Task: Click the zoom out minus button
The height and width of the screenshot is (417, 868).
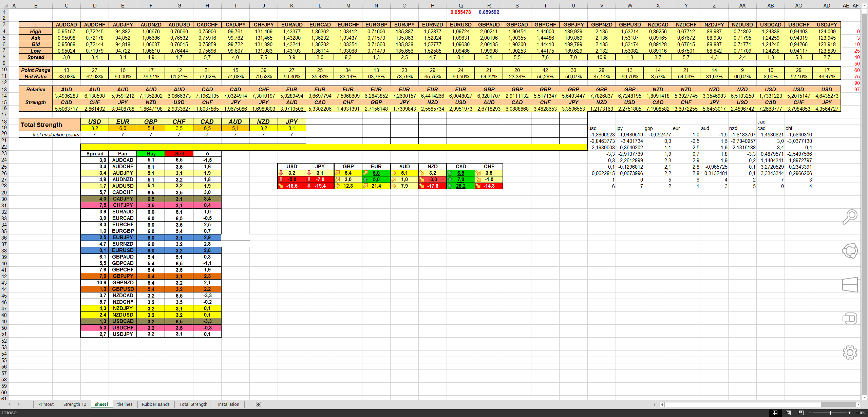Action: (810, 413)
